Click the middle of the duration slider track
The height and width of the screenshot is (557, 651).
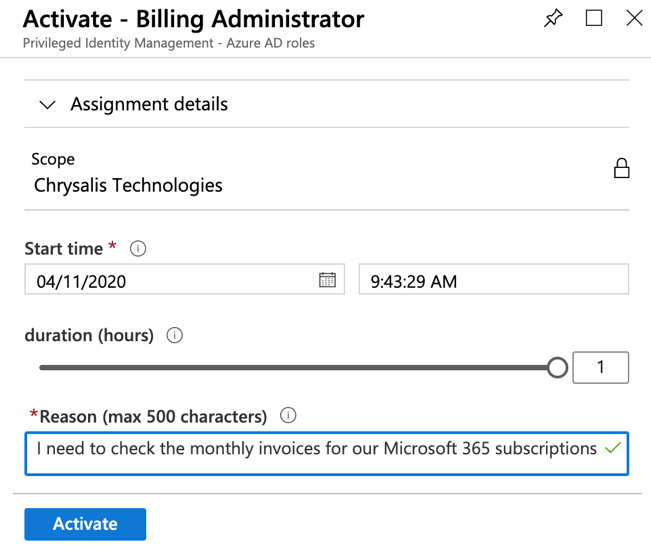coord(298,368)
